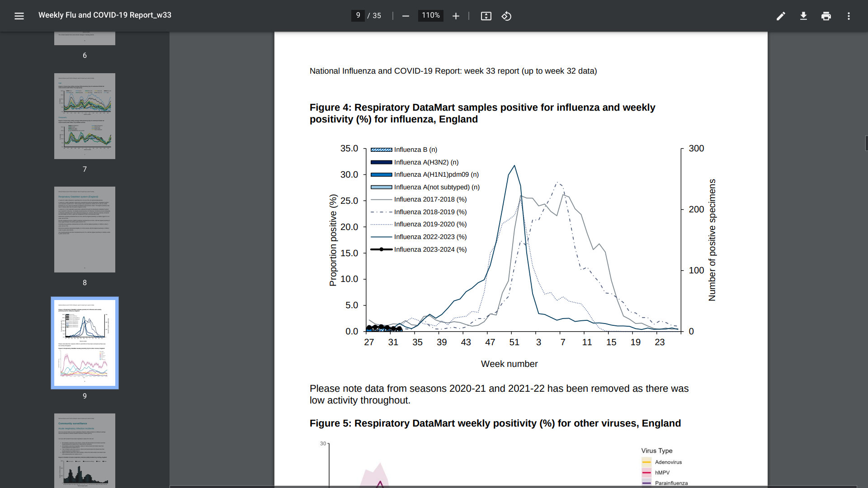Click the 110% zoom level field
Image resolution: width=868 pixels, height=488 pixels.
430,15
